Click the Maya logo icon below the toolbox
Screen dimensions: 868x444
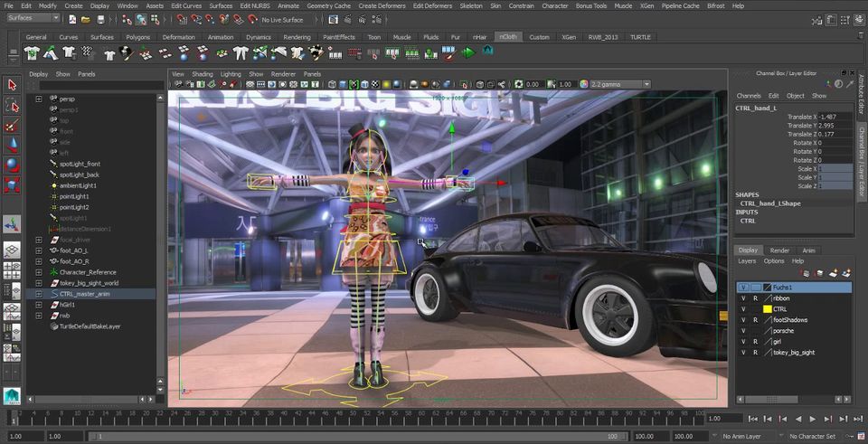(x=12, y=396)
